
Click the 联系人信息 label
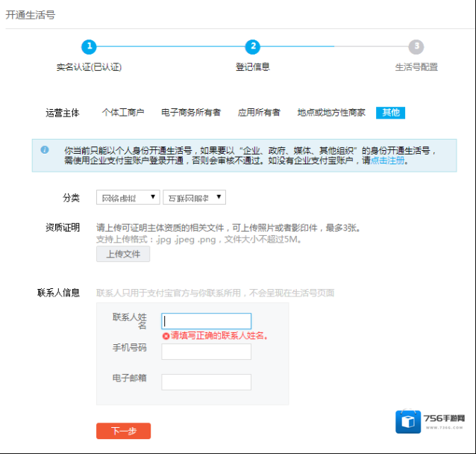pos(58,293)
